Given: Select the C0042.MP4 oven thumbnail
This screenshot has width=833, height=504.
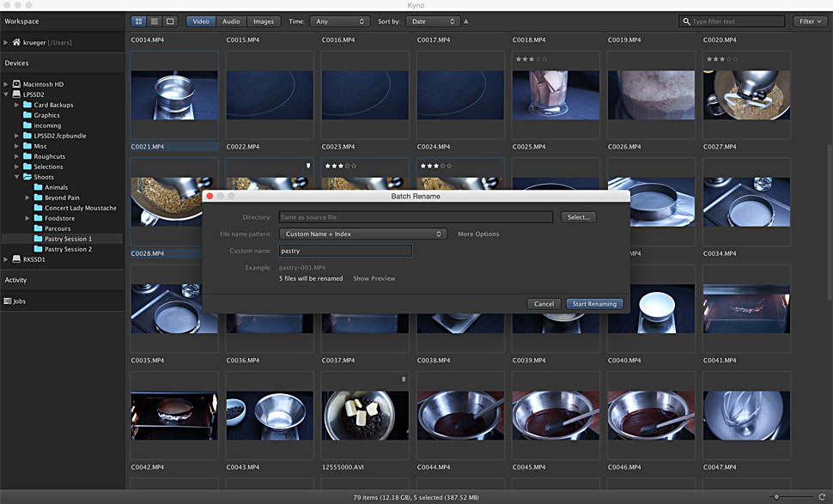Looking at the screenshot, I should [174, 416].
